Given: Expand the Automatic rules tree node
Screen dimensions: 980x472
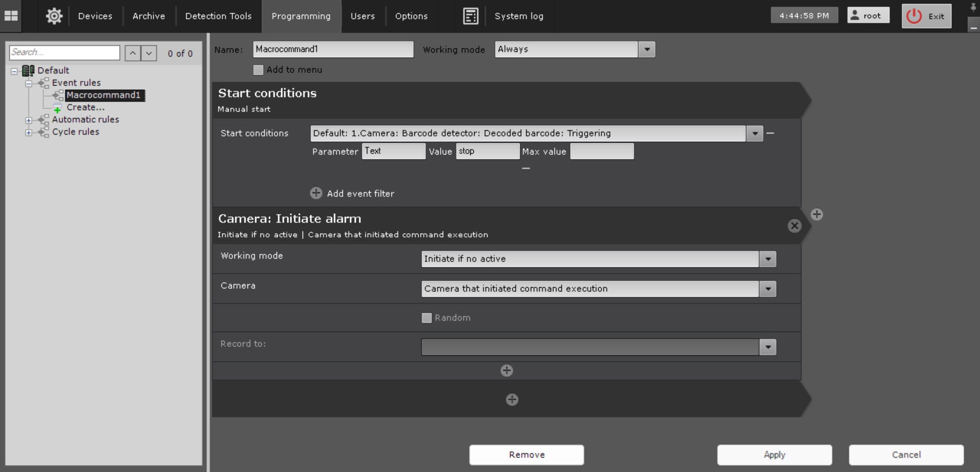Looking at the screenshot, I should [x=29, y=120].
